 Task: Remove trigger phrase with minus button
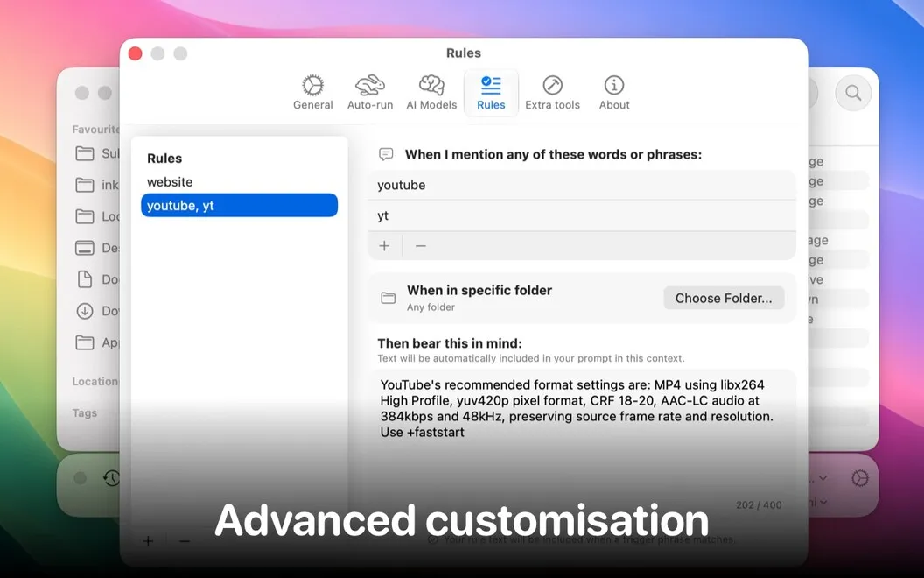click(420, 246)
